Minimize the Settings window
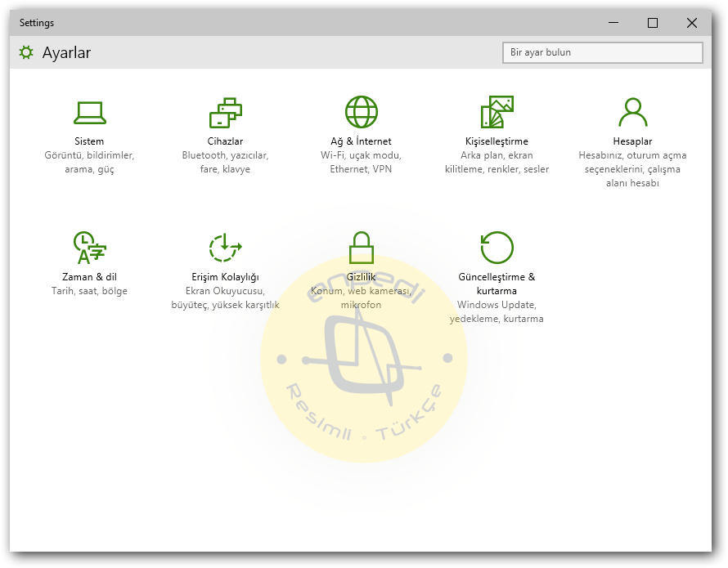Screen dimensions: 728x568 click(613, 23)
